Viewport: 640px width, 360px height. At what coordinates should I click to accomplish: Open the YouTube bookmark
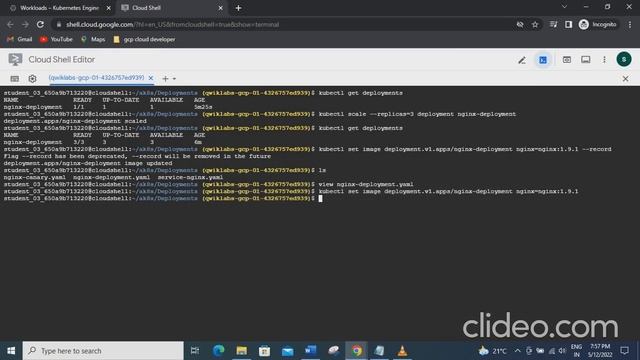(x=56, y=40)
